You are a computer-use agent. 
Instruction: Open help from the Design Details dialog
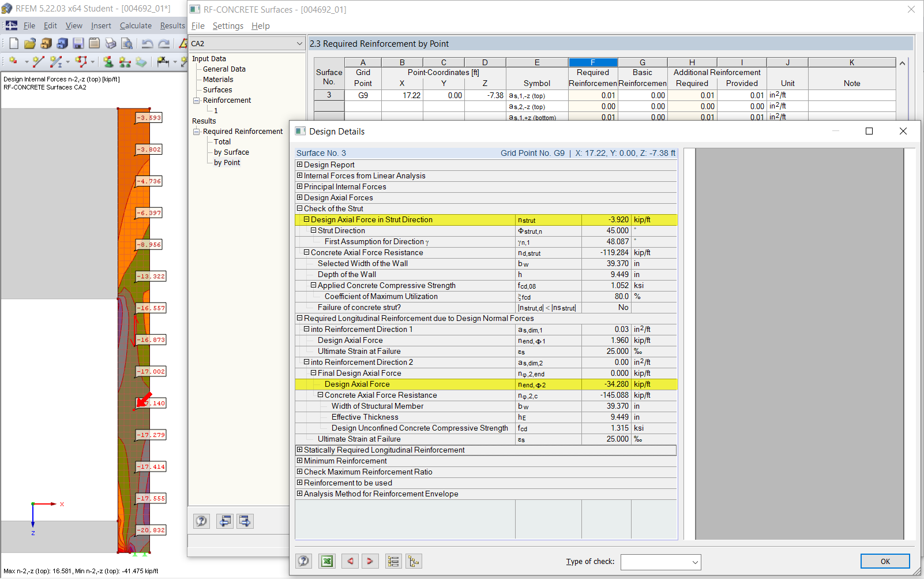click(303, 561)
